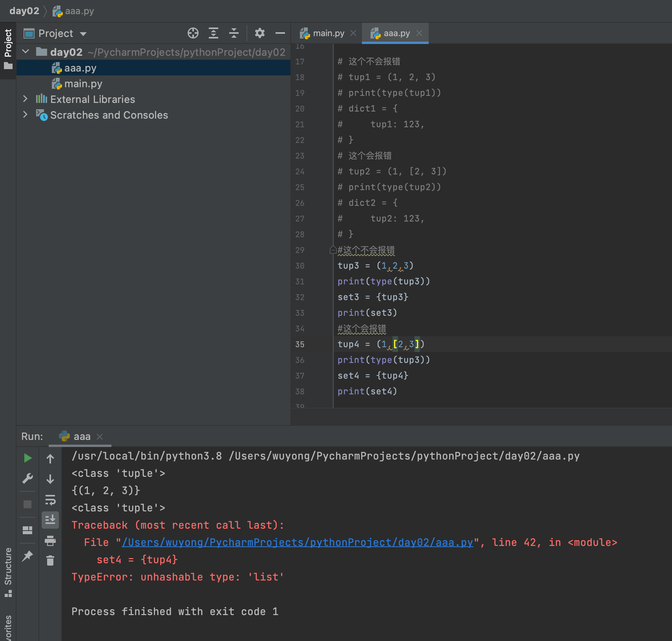Click the '{(1, 2, 3)}' console output

[x=106, y=491]
